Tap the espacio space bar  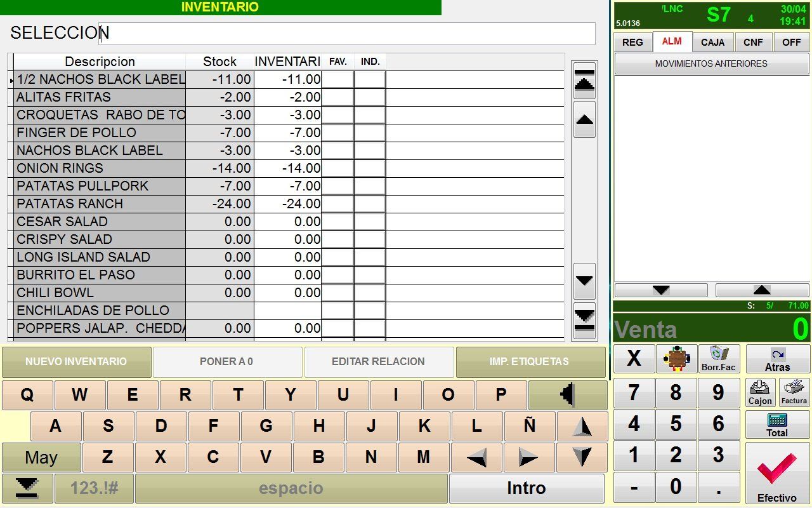coord(291,488)
